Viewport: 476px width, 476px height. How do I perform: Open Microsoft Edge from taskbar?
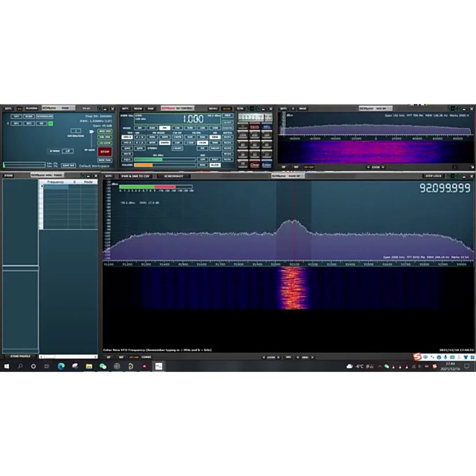coord(61,366)
